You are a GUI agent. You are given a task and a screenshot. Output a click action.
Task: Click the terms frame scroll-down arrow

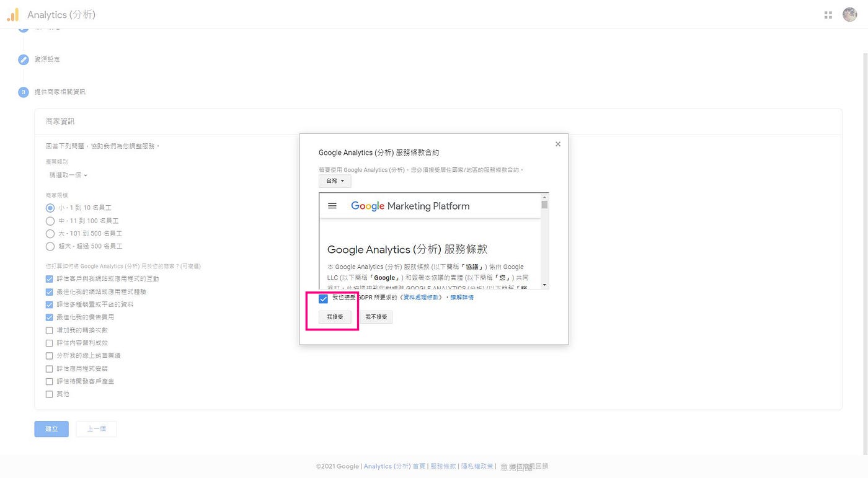(544, 285)
